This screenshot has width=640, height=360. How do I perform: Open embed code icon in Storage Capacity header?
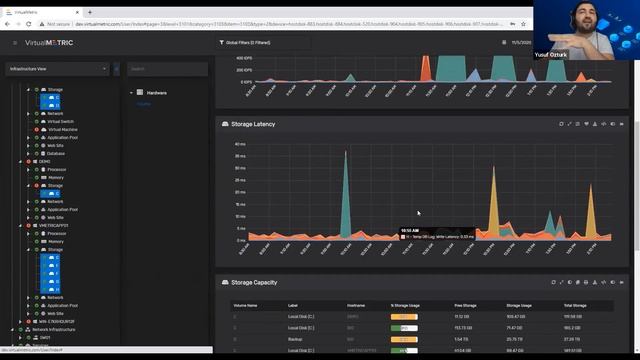pos(604,282)
